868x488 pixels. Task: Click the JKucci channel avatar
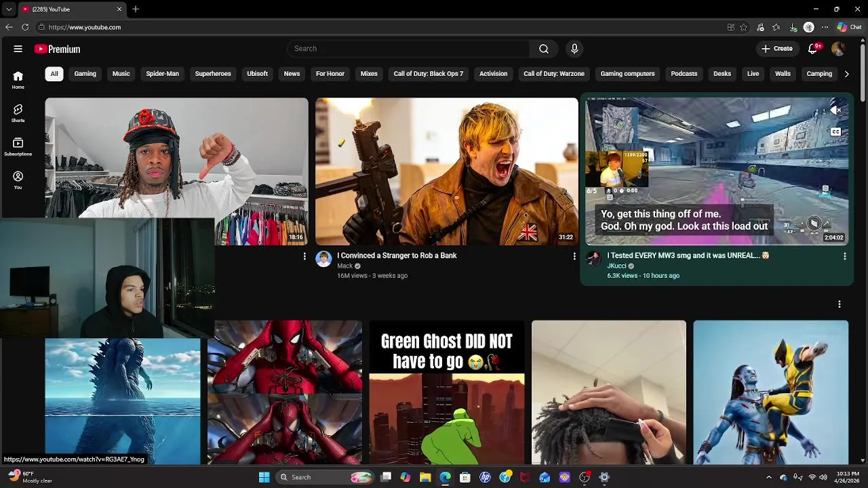[593, 260]
